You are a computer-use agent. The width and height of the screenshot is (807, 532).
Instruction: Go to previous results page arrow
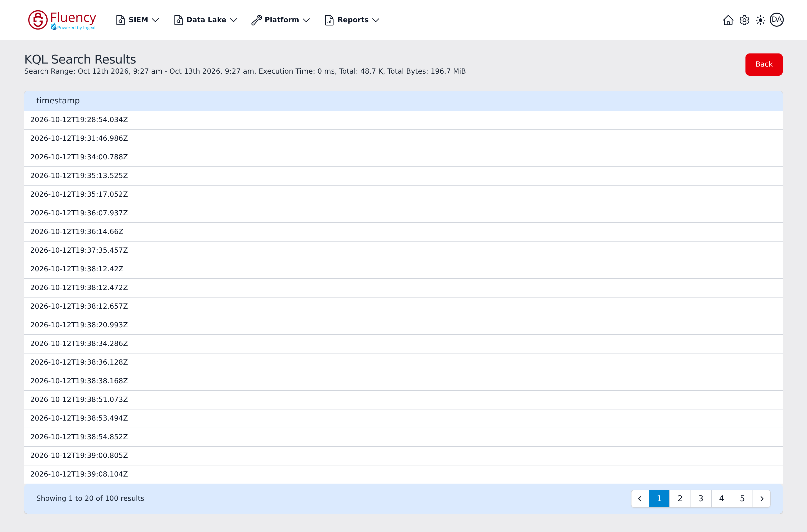pos(640,498)
